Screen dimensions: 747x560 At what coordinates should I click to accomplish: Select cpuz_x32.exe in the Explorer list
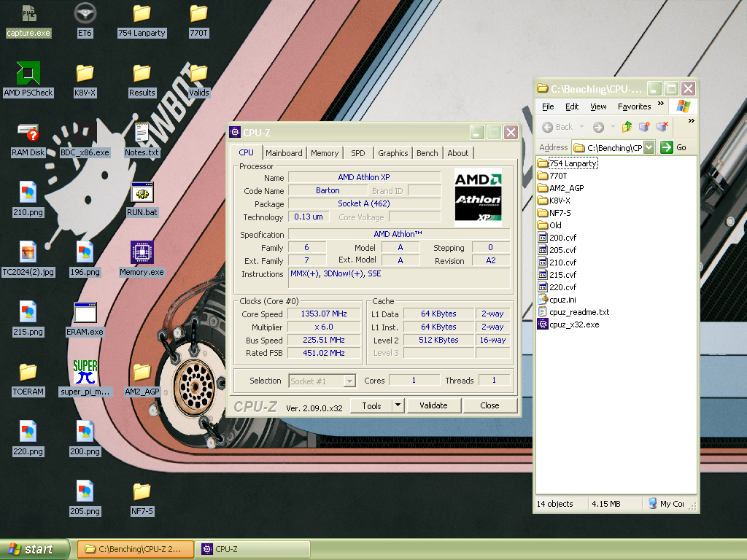(x=568, y=324)
